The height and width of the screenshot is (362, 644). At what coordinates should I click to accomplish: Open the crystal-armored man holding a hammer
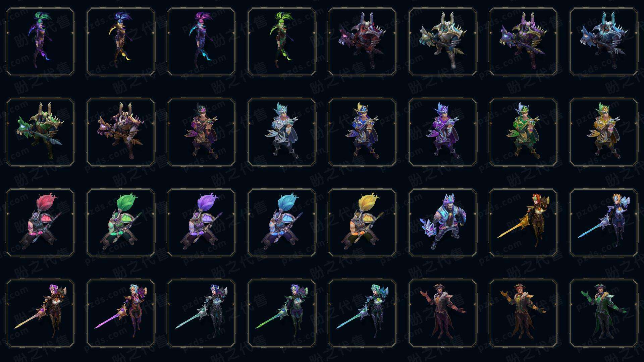point(443,223)
